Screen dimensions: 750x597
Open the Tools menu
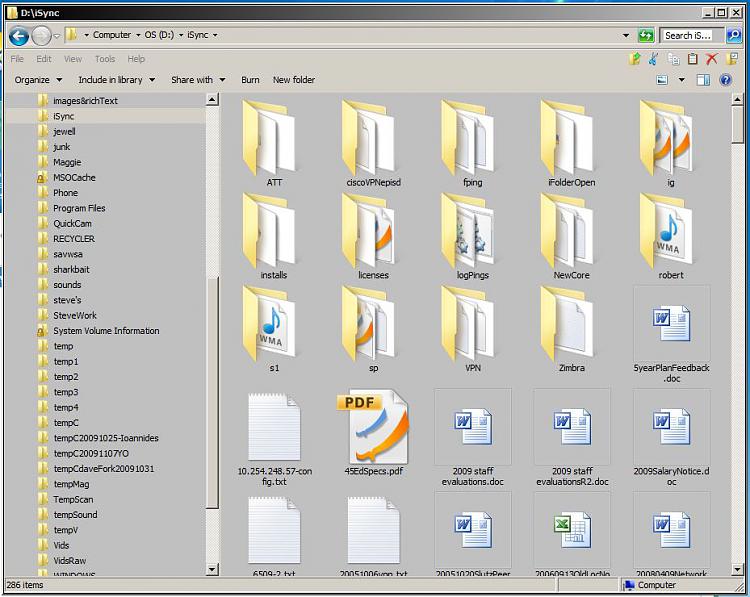point(105,59)
